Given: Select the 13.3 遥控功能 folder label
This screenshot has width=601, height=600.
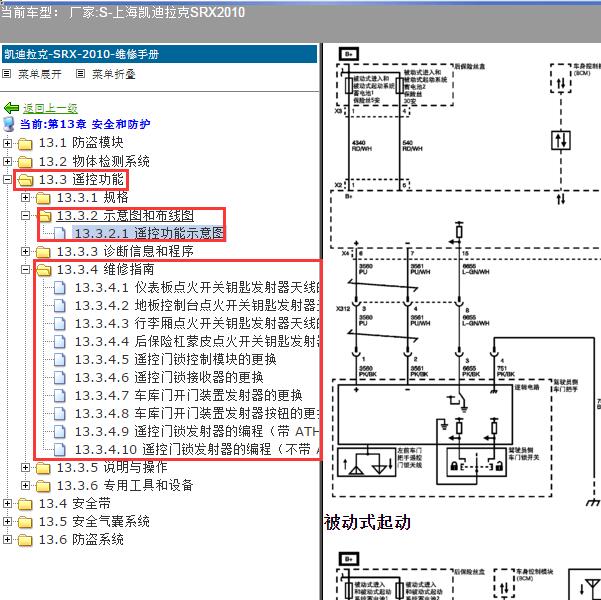Looking at the screenshot, I should click(81, 179).
